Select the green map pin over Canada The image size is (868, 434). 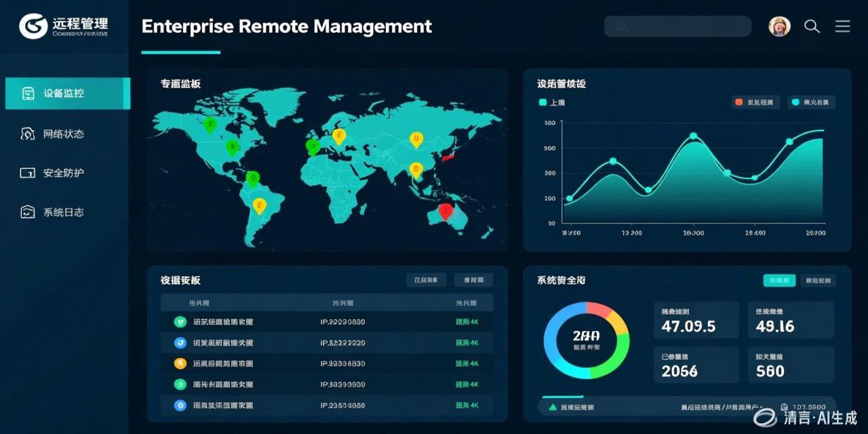[x=210, y=124]
